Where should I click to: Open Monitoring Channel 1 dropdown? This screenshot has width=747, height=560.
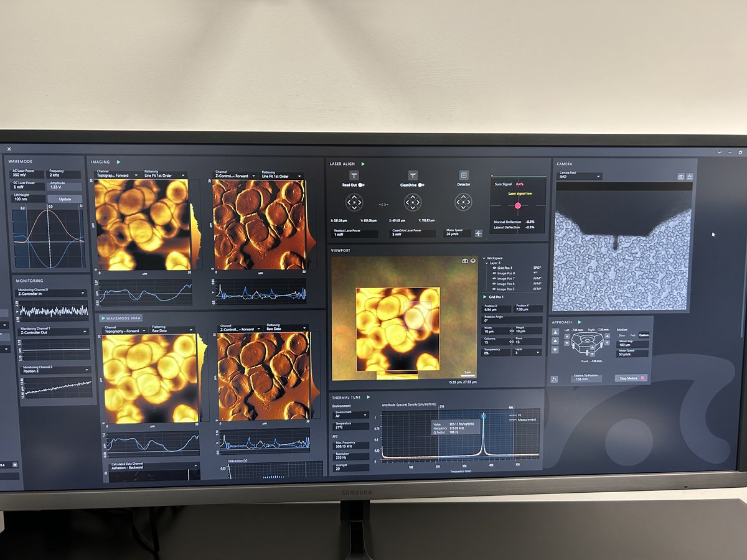pos(55,332)
